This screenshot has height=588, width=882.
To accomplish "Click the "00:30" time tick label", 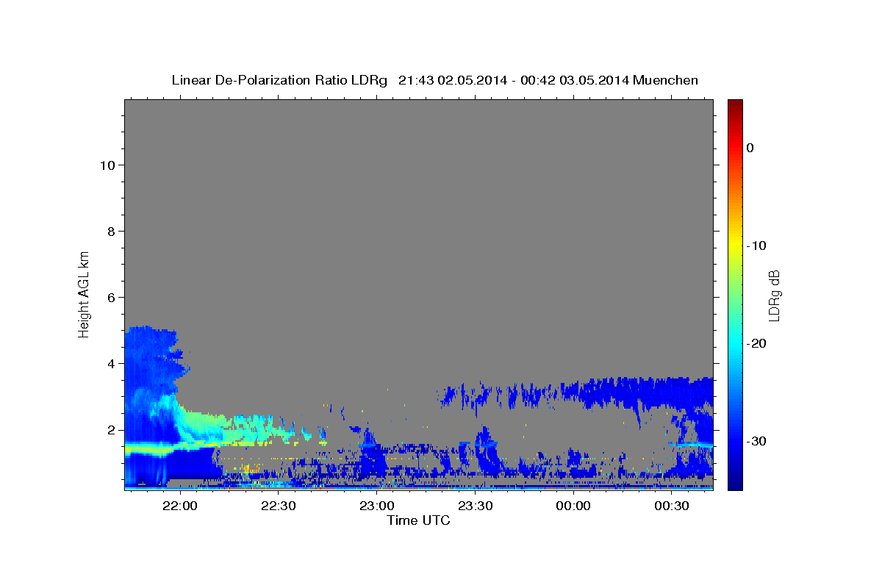I will (x=671, y=506).
